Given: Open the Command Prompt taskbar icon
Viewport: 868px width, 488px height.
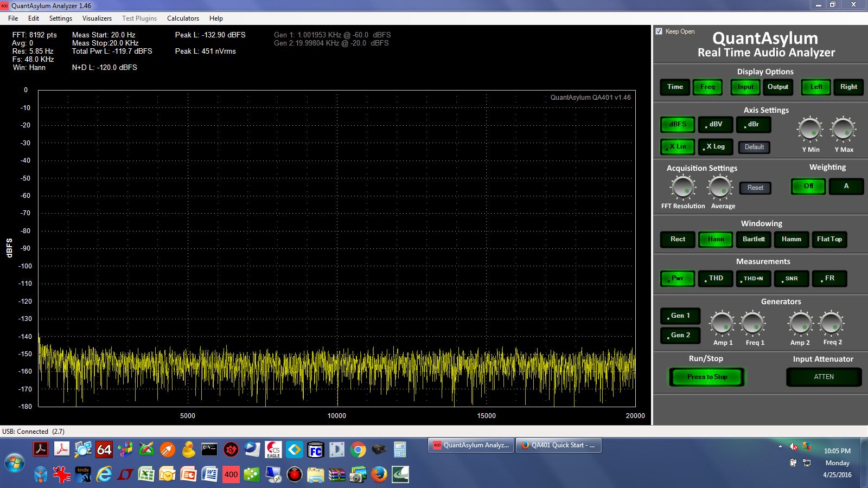Looking at the screenshot, I should (x=209, y=450).
